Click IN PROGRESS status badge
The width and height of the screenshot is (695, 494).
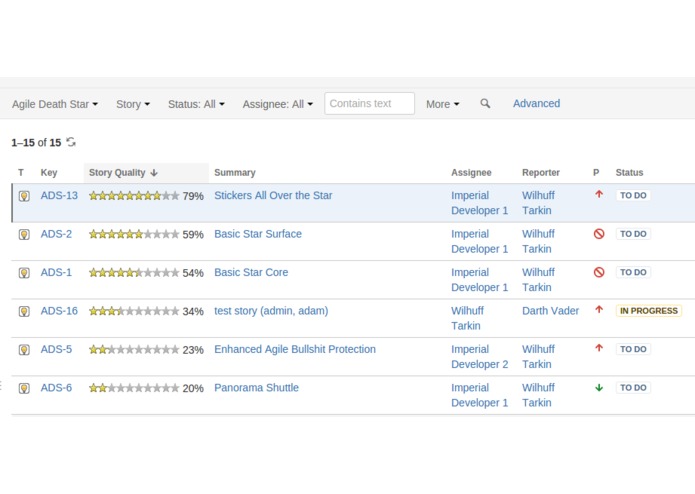(x=648, y=311)
